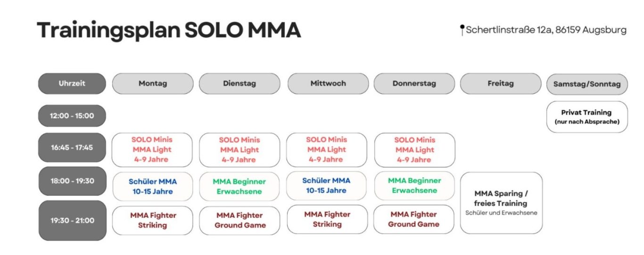Click the Uhrzeit header pill
This screenshot has height=255, width=644.
(x=72, y=83)
